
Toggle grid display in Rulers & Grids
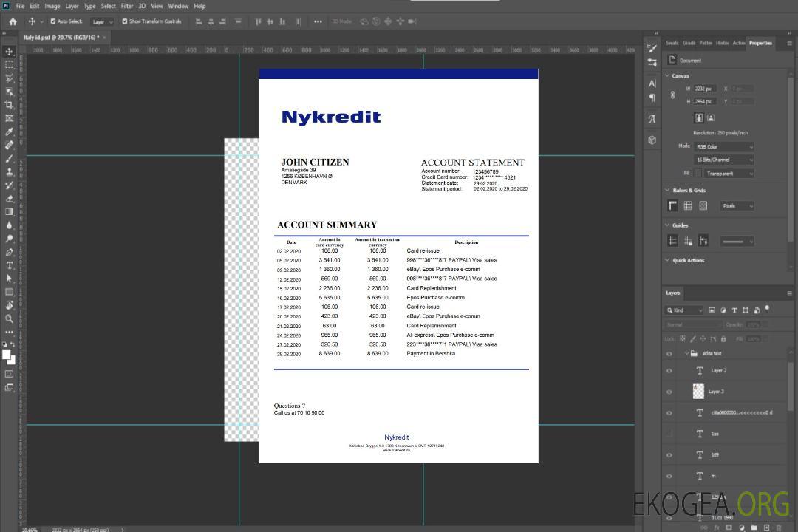688,206
